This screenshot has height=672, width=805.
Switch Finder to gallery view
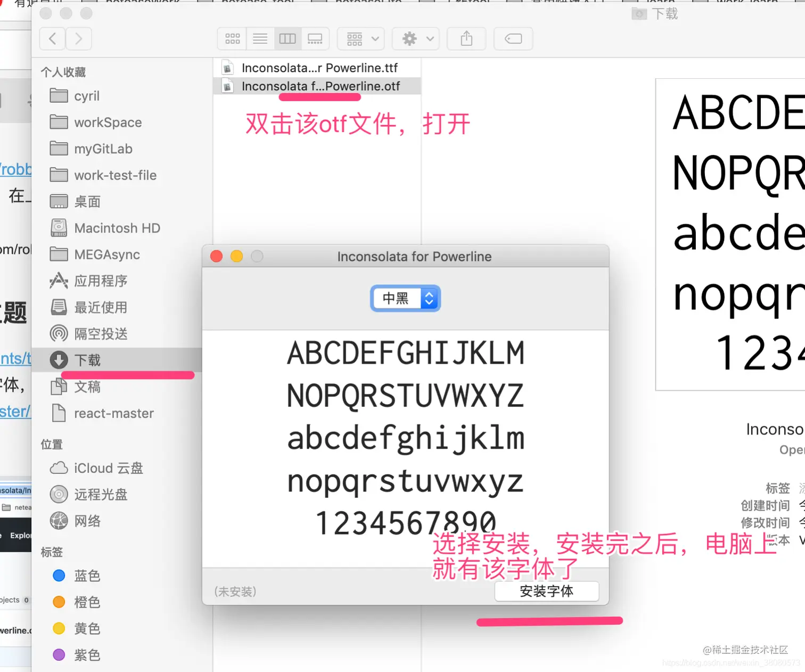click(x=315, y=38)
